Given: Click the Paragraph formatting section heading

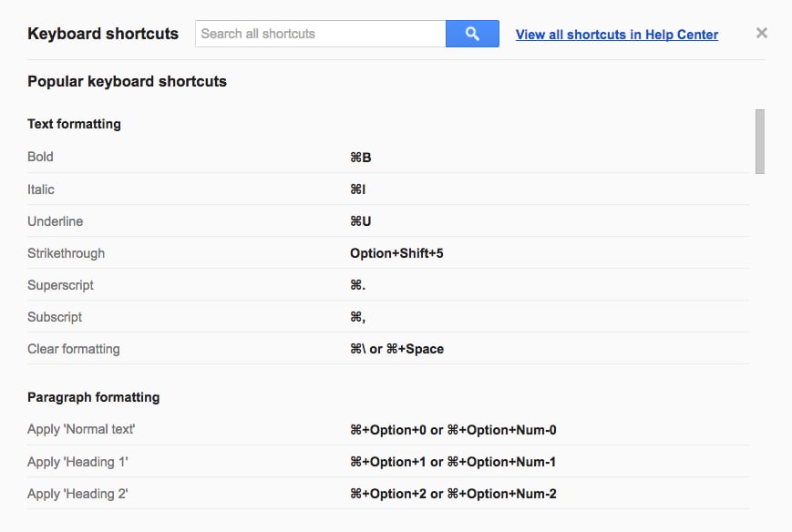Looking at the screenshot, I should point(94,397).
